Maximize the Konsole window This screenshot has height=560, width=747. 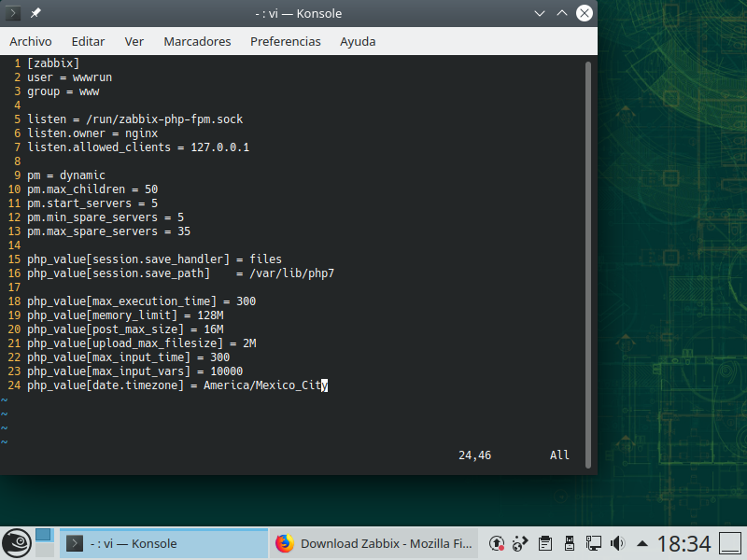[562, 13]
